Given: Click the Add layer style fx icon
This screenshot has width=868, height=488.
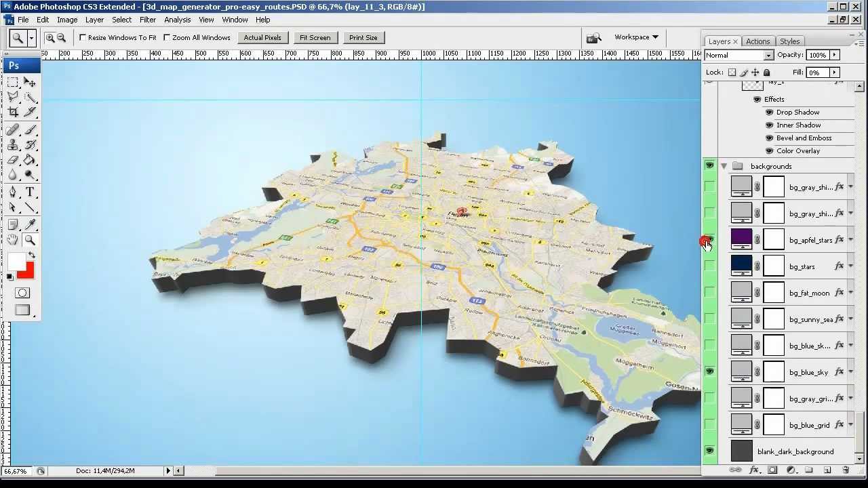Looking at the screenshot, I should tap(755, 469).
